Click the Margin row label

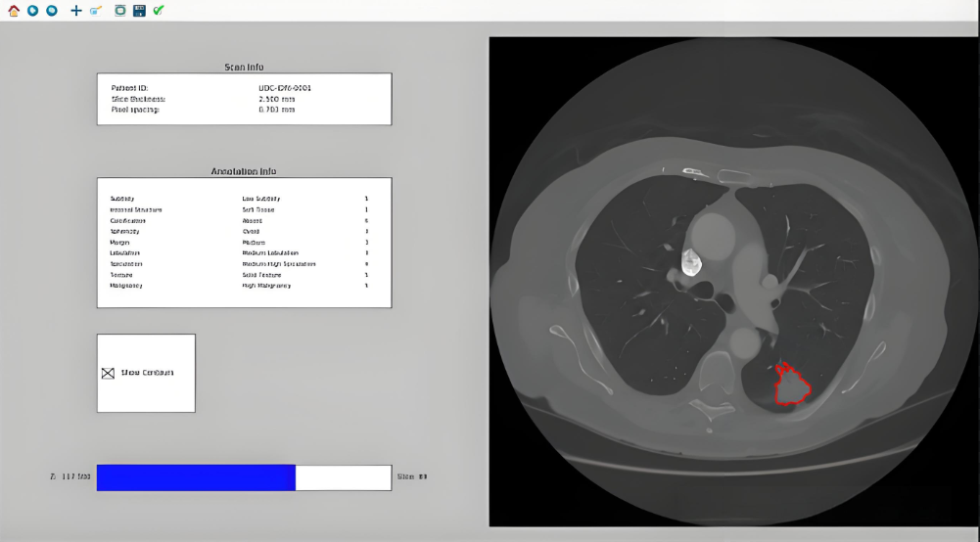tap(120, 243)
